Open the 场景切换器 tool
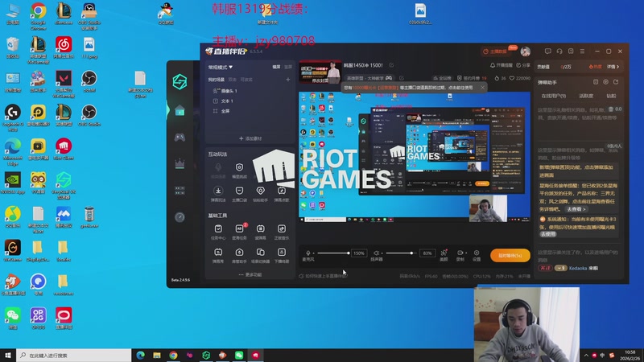The width and height of the screenshot is (644, 362). 260,255
